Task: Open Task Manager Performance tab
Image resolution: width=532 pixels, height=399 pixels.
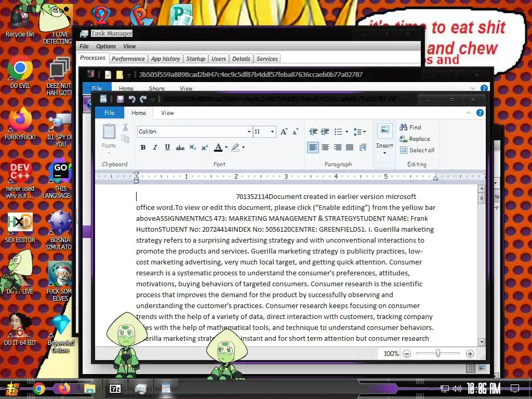Action: pyautogui.click(x=128, y=59)
